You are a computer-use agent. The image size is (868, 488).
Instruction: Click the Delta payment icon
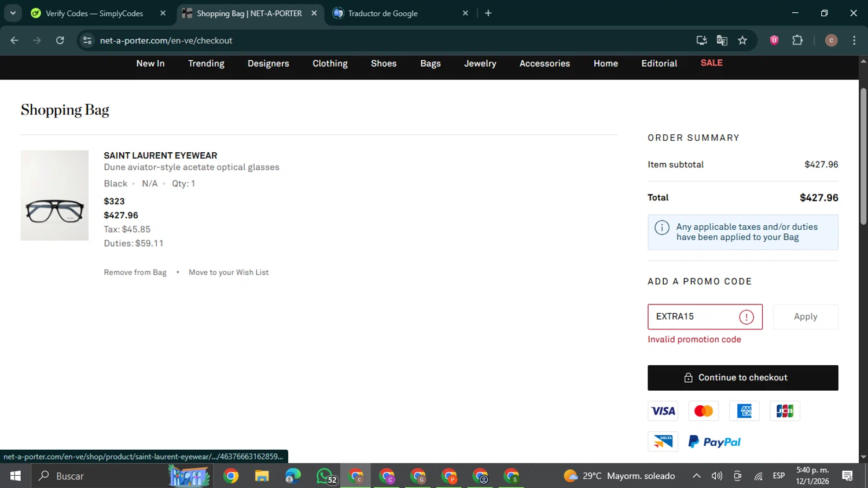[663, 442]
